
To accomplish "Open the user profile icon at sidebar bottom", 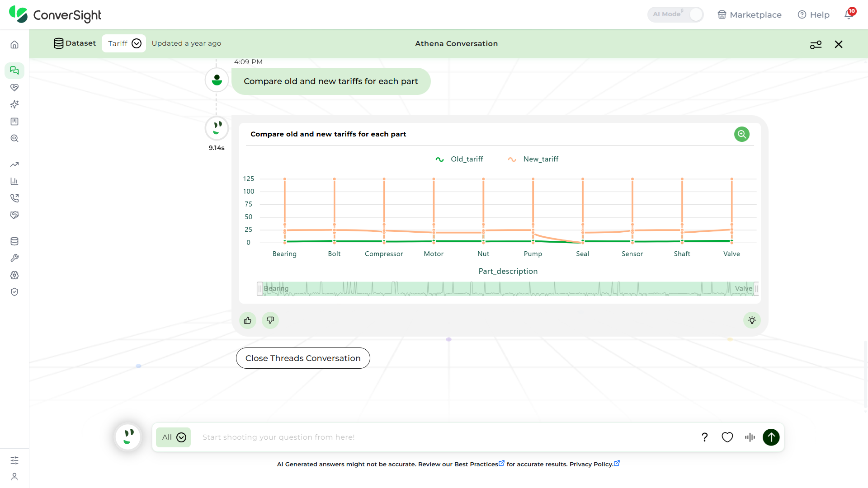I will pyautogui.click(x=14, y=477).
